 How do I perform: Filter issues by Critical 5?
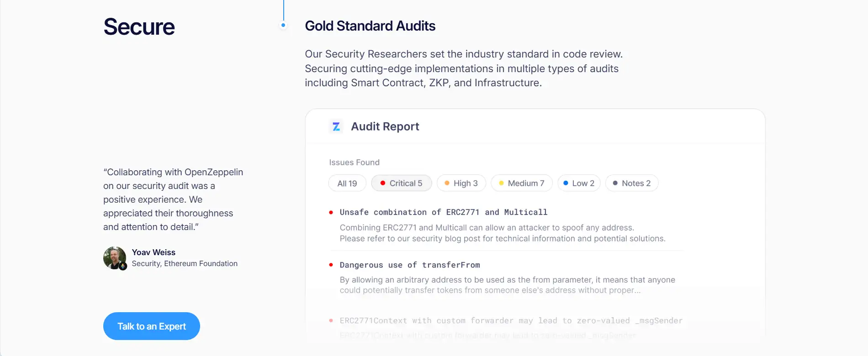tap(402, 183)
